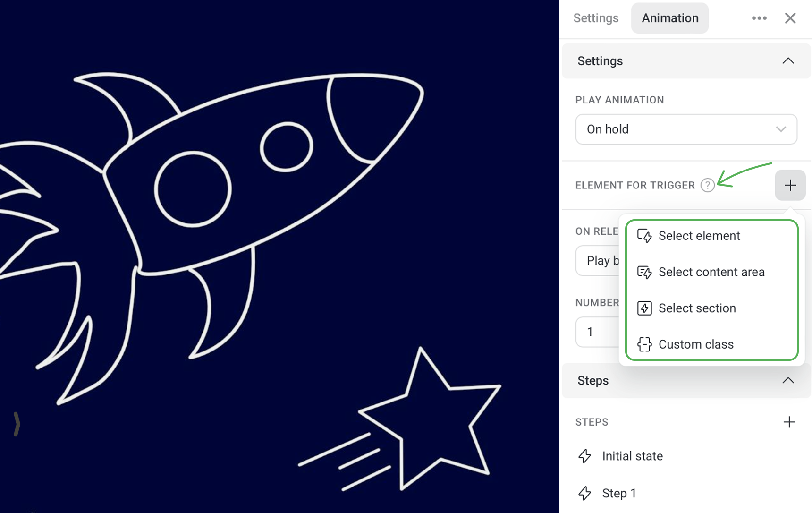812x513 pixels.
Task: Click the plus button for trigger element
Action: click(790, 185)
